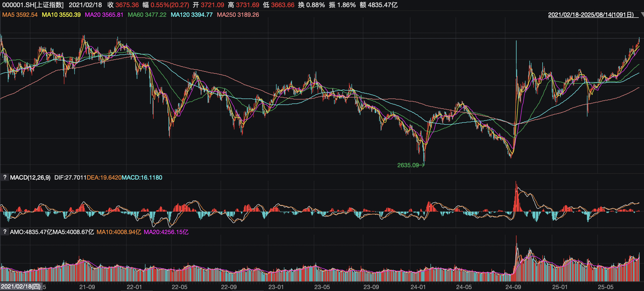
Task: Click the volume MA20 value label
Action: pos(166,232)
